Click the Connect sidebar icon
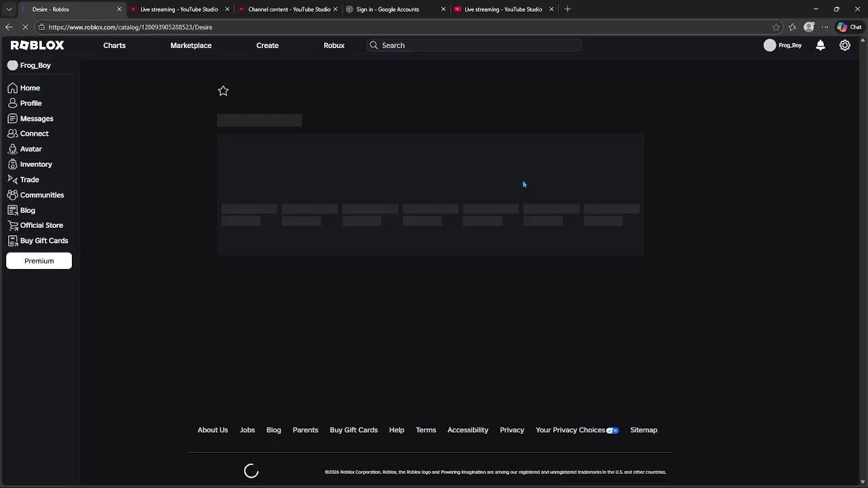 coord(12,134)
